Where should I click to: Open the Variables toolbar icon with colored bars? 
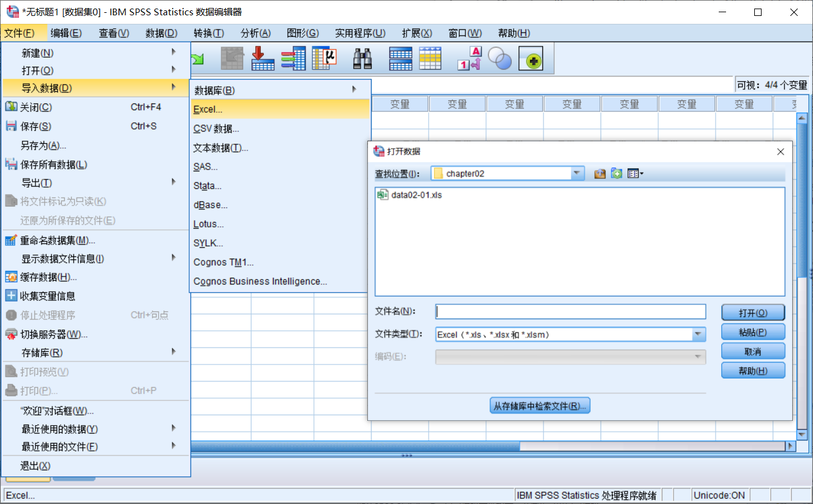point(293,59)
